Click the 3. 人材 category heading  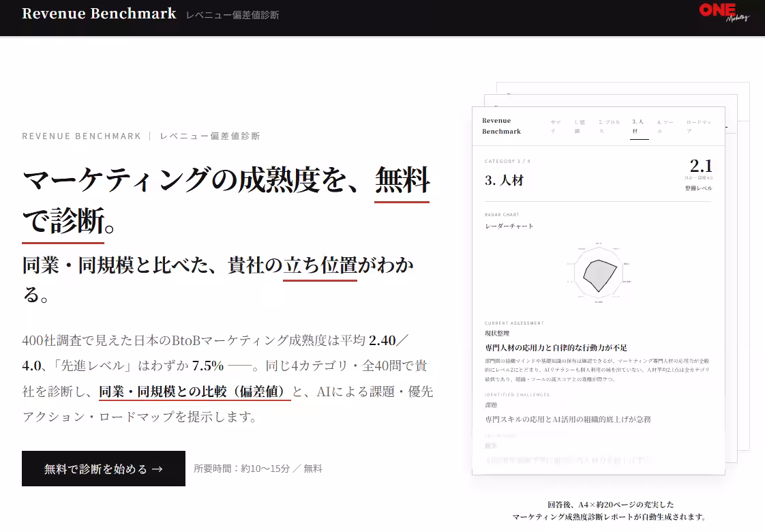coord(504,181)
